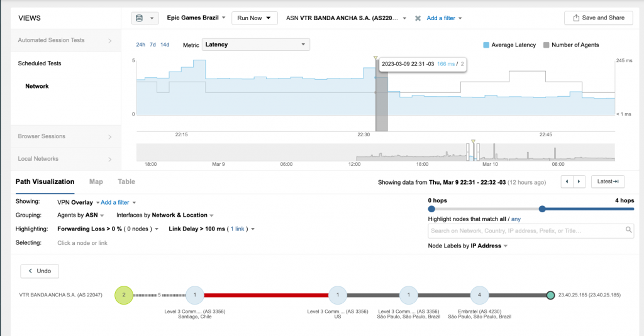Open the Table tab
The image size is (644, 336).
[126, 182]
